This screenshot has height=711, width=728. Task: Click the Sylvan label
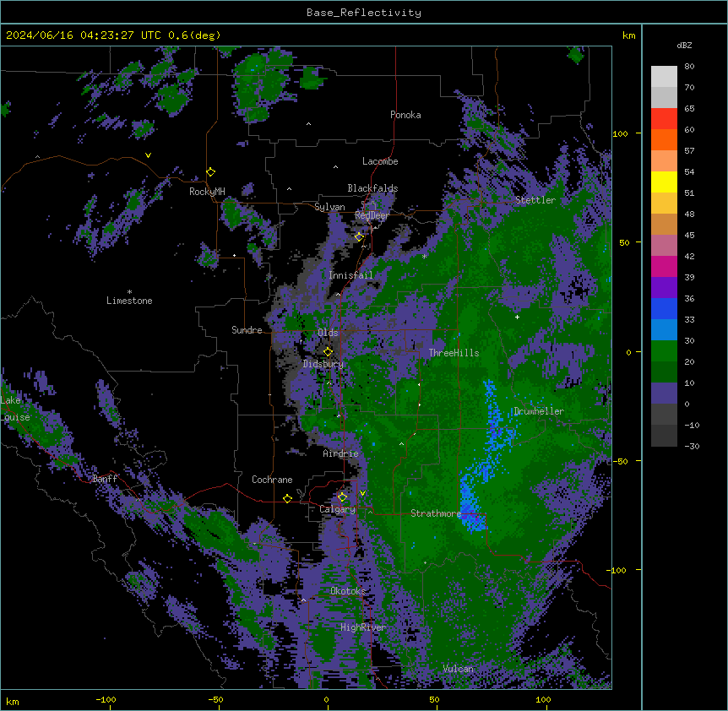click(329, 207)
